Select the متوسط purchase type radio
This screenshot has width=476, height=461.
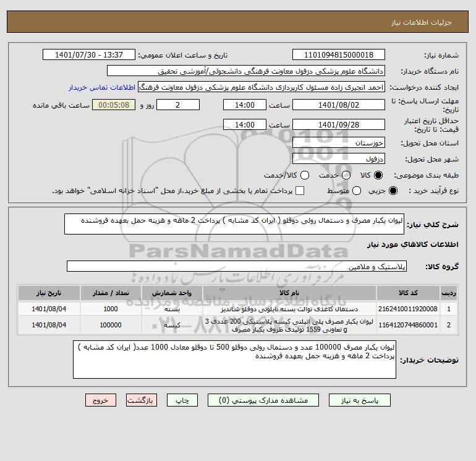(357, 191)
